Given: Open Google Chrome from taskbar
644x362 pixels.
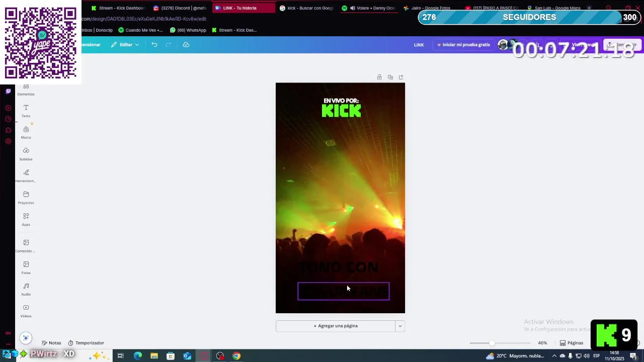Looking at the screenshot, I should click(236, 356).
